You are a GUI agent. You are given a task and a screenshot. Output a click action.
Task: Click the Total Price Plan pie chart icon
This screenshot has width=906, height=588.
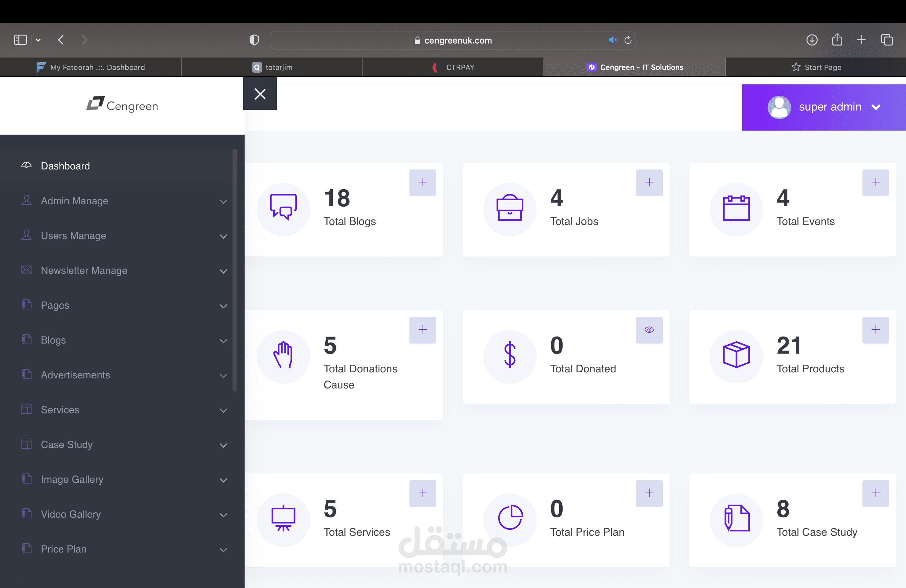(510, 517)
